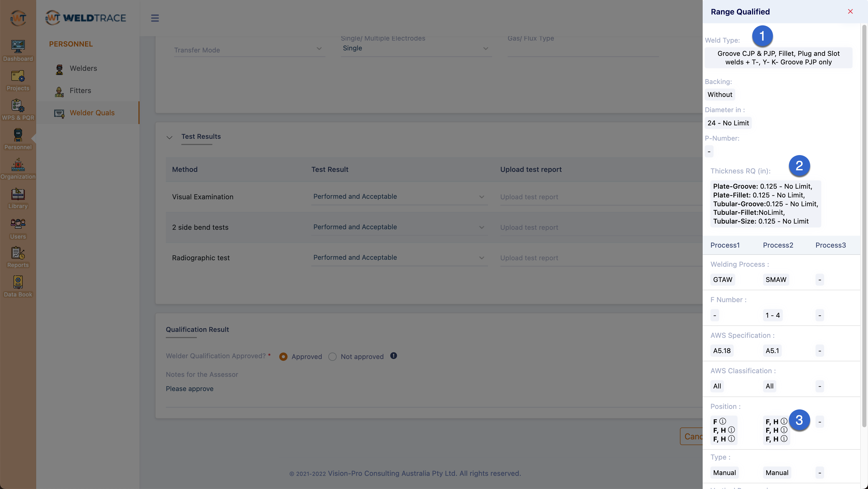The width and height of the screenshot is (868, 489).
Task: Select the Not approved radio button
Action: click(x=332, y=357)
